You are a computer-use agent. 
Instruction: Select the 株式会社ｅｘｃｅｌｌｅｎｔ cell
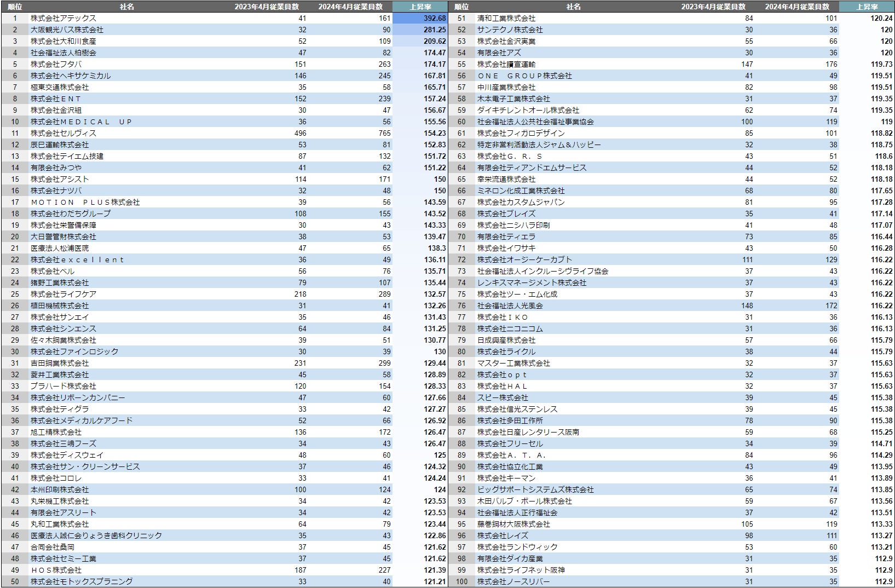pos(78,260)
